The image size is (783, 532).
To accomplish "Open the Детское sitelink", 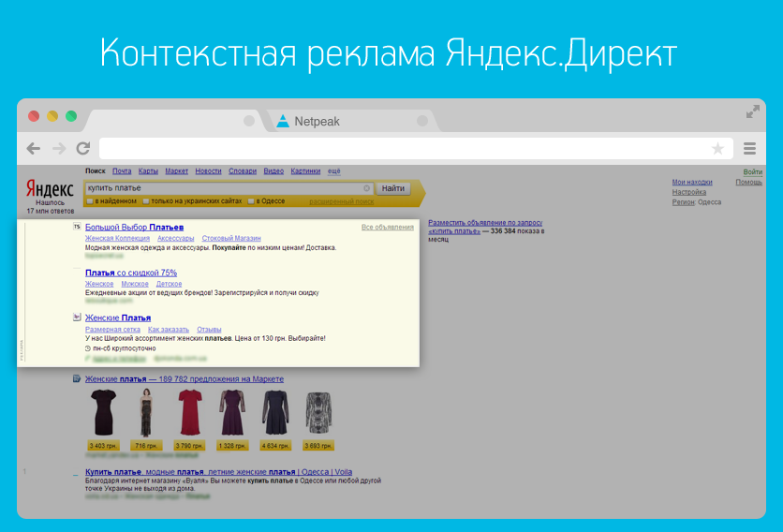I will pos(169,284).
